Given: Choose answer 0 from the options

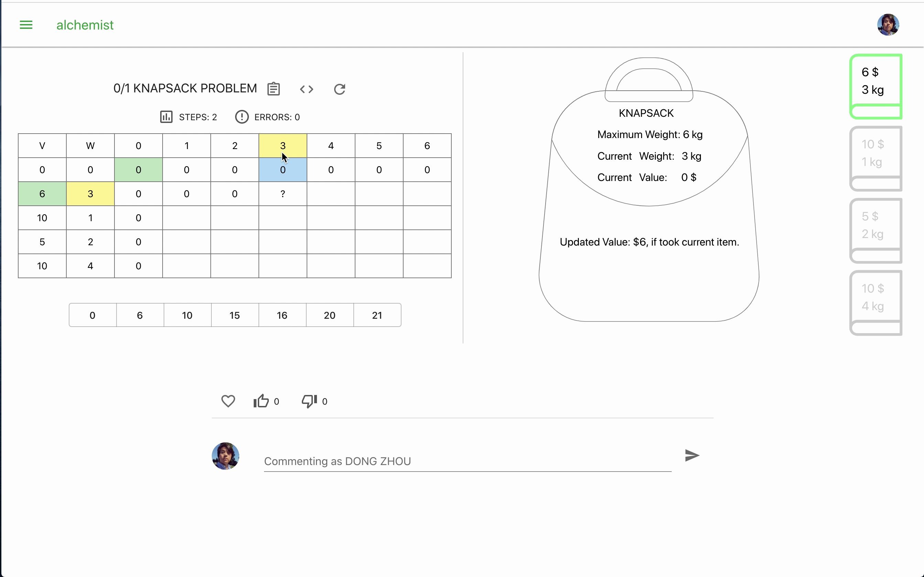Looking at the screenshot, I should 92,315.
